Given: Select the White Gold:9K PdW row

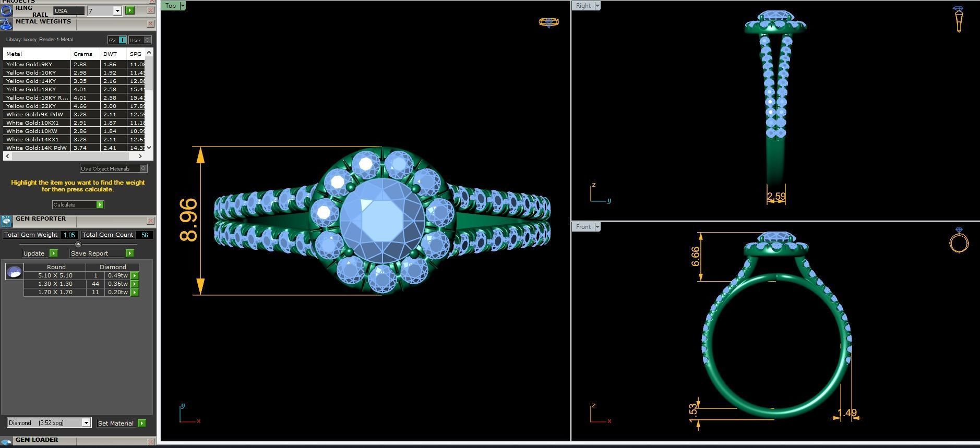Looking at the screenshot, I should click(74, 114).
